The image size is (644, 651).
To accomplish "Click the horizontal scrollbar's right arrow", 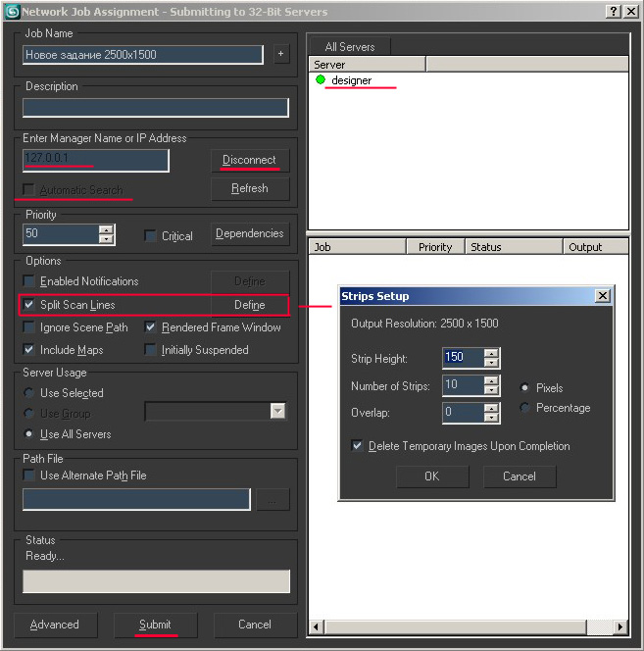I will click(x=619, y=626).
